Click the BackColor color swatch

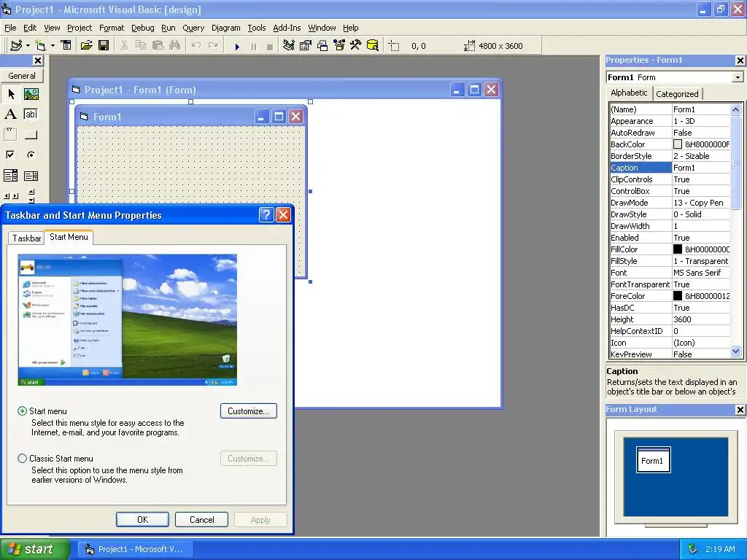pos(678,144)
